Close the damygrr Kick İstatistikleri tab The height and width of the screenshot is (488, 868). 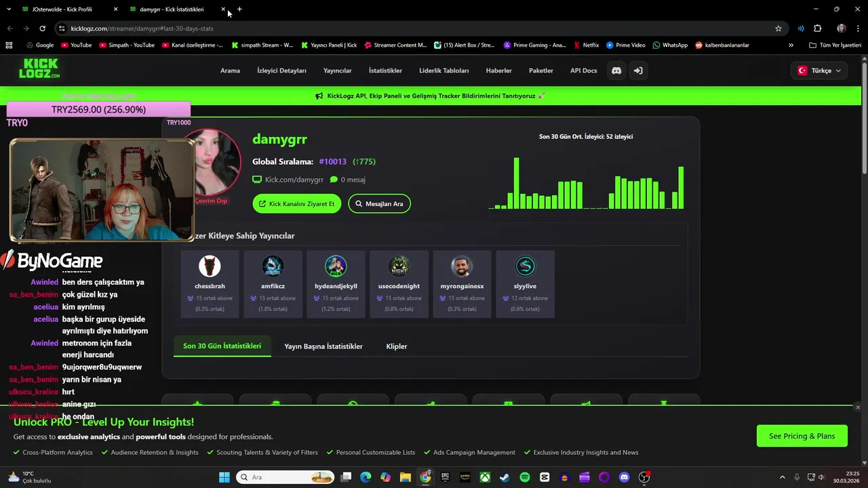coord(223,9)
